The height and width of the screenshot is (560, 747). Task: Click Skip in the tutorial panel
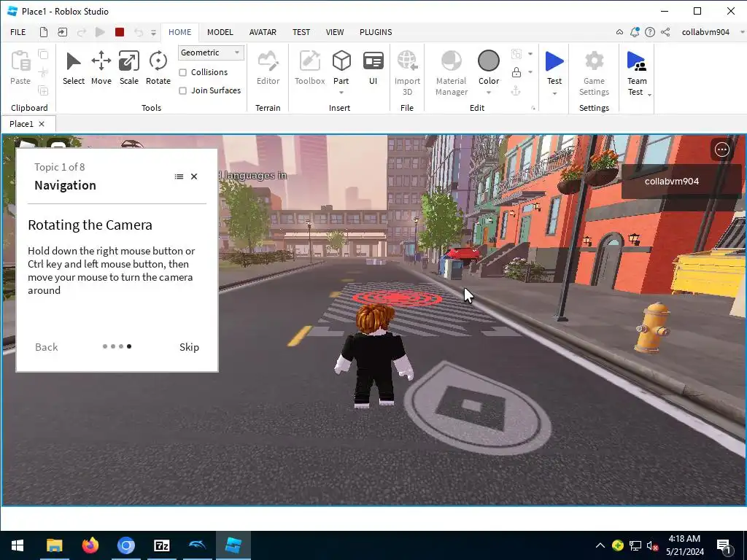click(x=189, y=347)
